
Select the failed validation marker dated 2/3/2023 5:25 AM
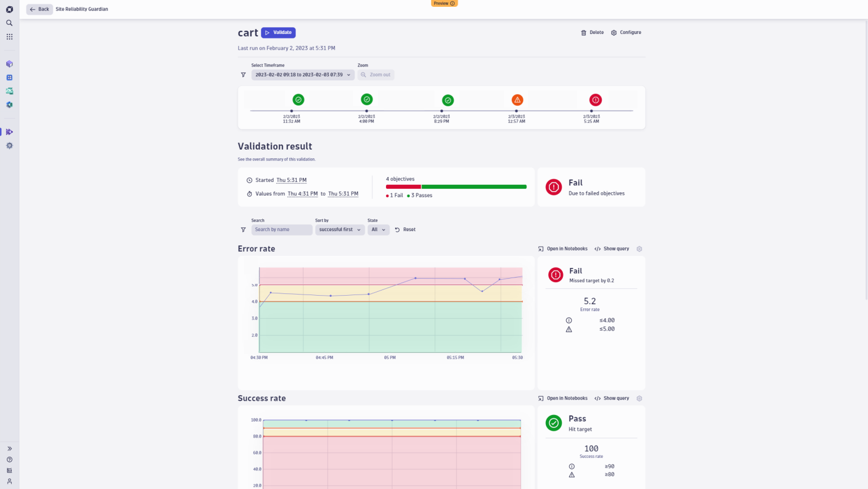click(x=595, y=99)
